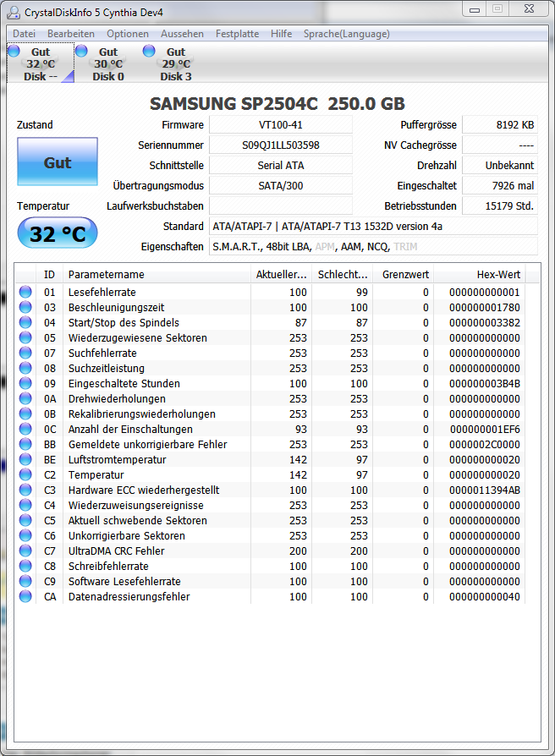Screen dimensions: 555x756
Task: Switch to Disk 0 drive tab
Action: click(x=108, y=63)
